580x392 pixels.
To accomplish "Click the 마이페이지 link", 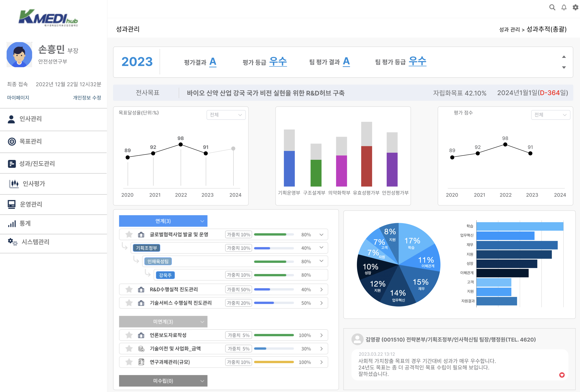I will coord(18,98).
